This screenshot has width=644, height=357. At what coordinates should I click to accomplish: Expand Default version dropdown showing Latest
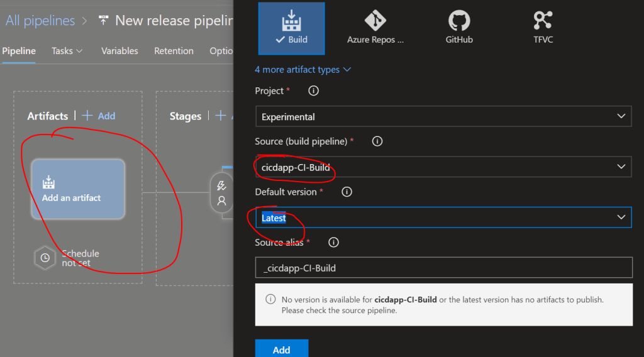pyautogui.click(x=443, y=217)
